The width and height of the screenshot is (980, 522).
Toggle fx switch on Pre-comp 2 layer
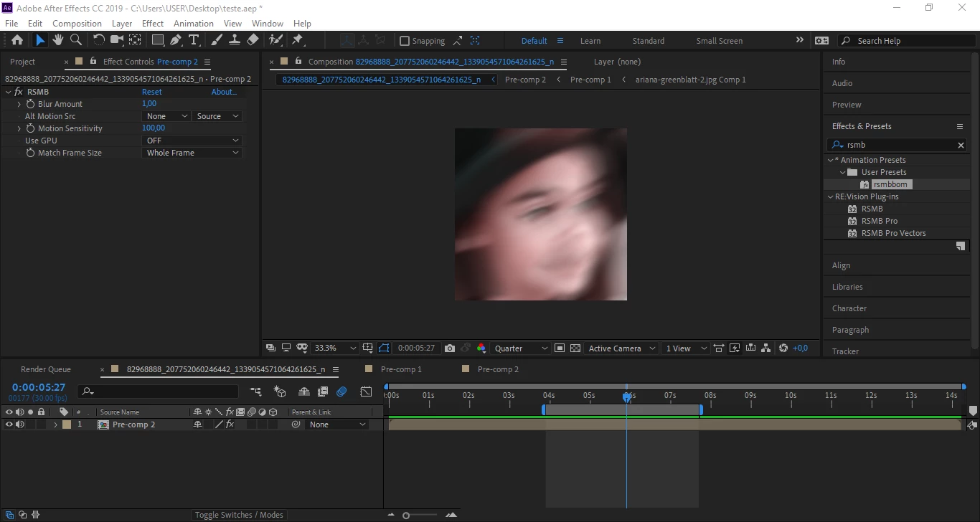tap(230, 424)
